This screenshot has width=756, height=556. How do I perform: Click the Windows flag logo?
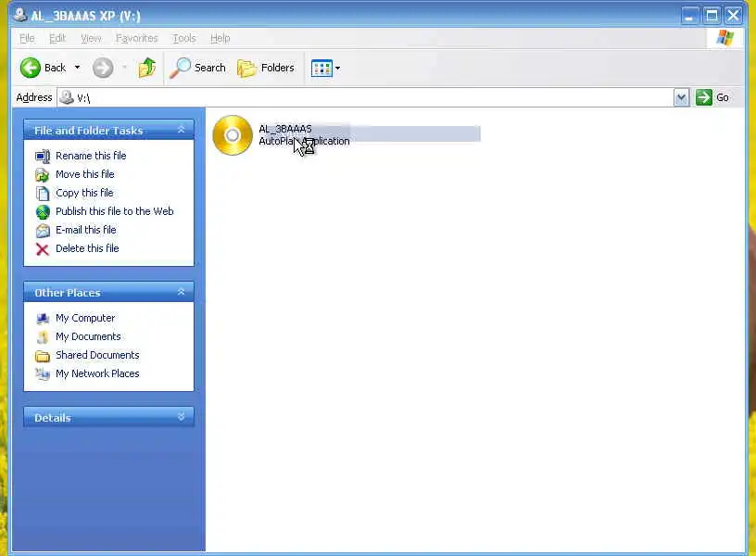click(x=724, y=38)
